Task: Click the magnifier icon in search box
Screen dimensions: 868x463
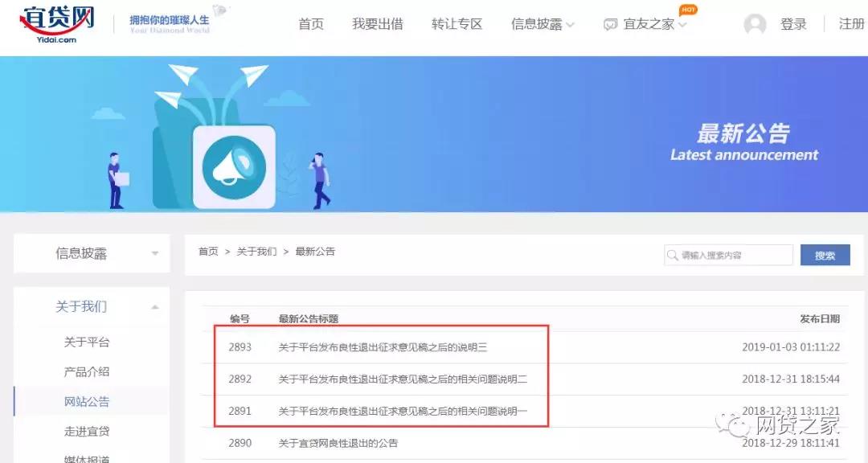Action: (x=672, y=256)
